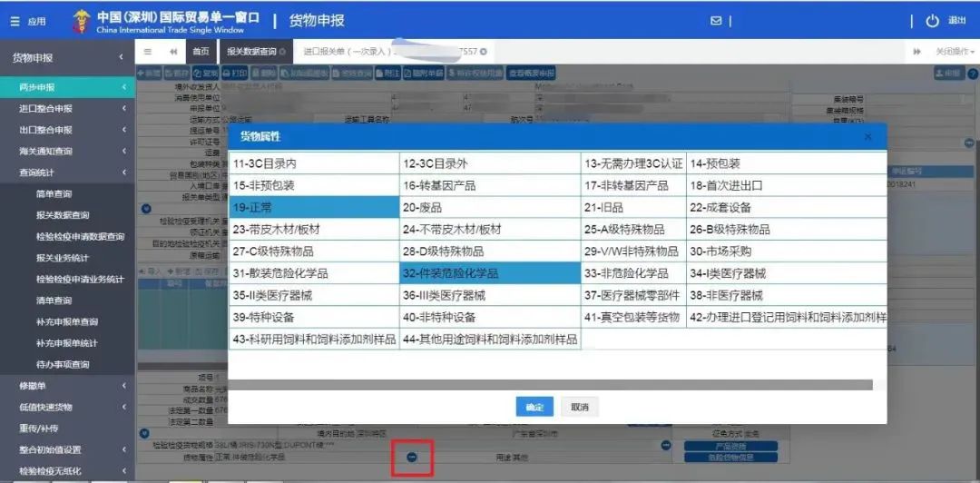
Task: Deselect the 32-件装危险化学品 option
Action: point(490,272)
